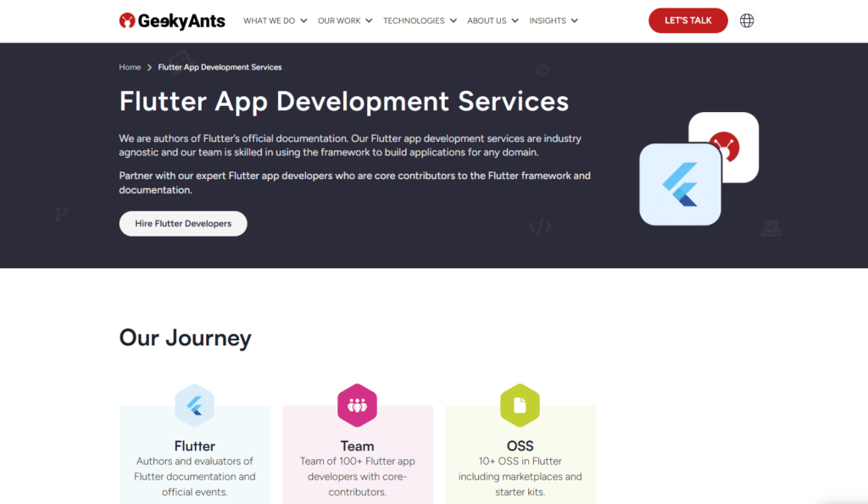The image size is (868, 504).
Task: Open the TECHNOLOGIES menu
Action: click(x=420, y=21)
